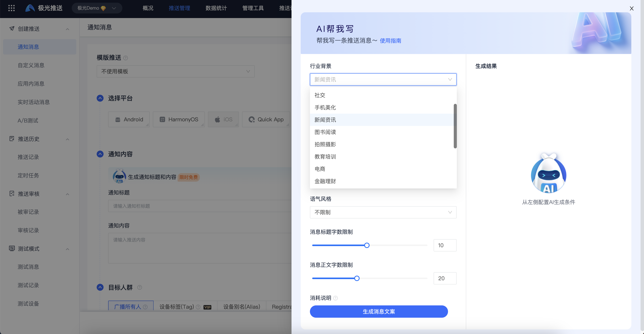This screenshot has width=644, height=334.
Task: Click the help icon on 广播所有人 tab
Action: click(x=145, y=307)
